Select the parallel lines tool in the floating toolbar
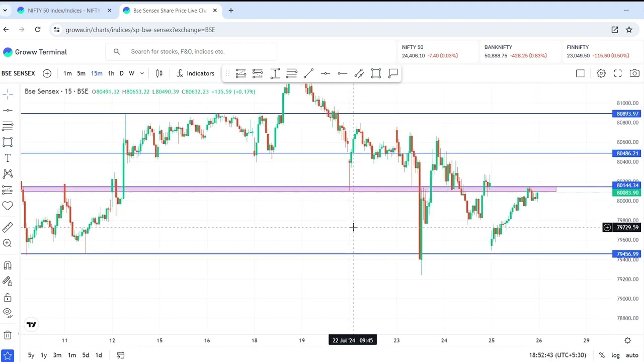This screenshot has height=362, width=644. [x=291, y=73]
